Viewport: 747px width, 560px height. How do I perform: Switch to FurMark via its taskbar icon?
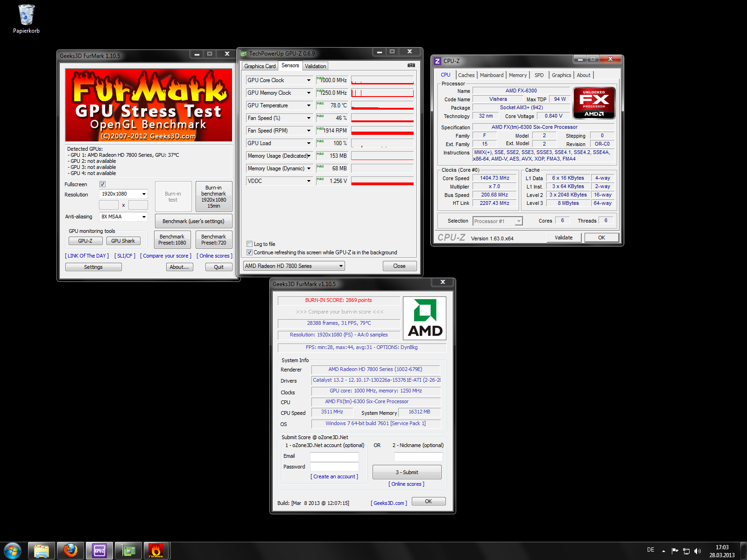pos(156,551)
